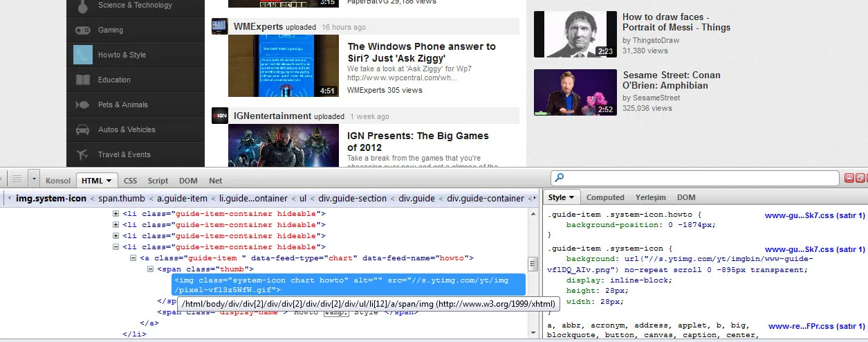Collapse the a.guide-item element node
The width and height of the screenshot is (868, 342).
[133, 258]
